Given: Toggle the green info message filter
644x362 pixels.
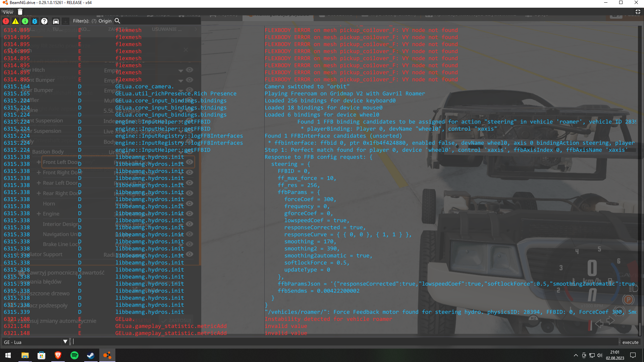Looking at the screenshot, I should pos(25,21).
